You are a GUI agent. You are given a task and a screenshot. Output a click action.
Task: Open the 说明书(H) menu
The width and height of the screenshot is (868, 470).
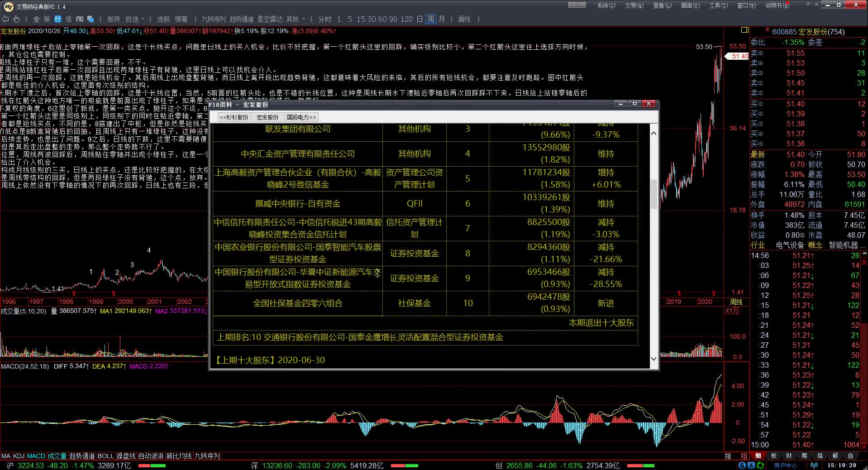tap(777, 5)
